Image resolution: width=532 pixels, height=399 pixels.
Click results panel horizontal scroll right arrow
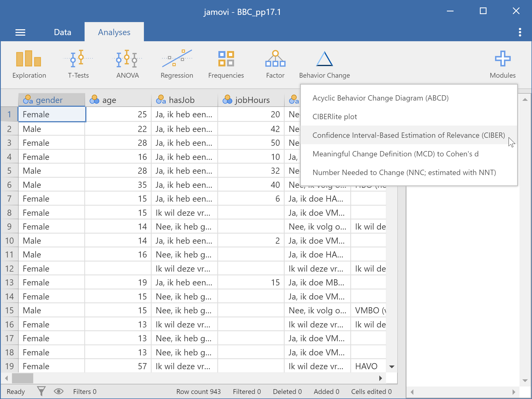514,392
